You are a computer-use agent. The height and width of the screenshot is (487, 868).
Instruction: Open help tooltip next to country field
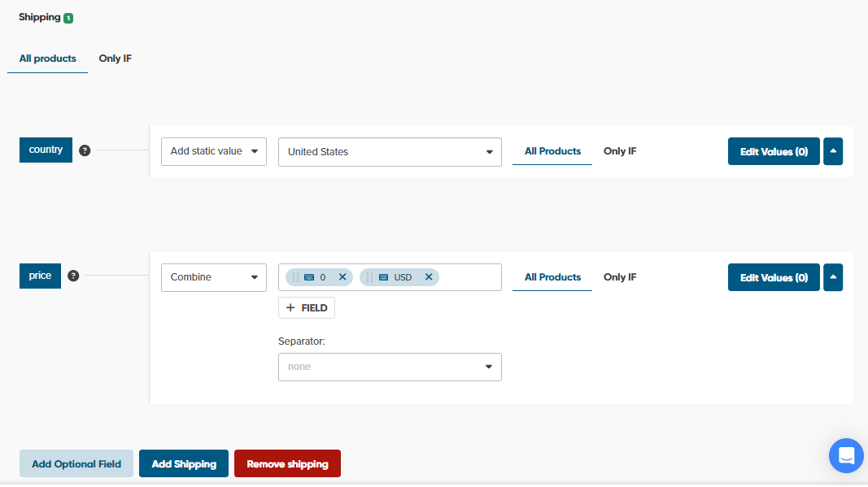coord(85,150)
